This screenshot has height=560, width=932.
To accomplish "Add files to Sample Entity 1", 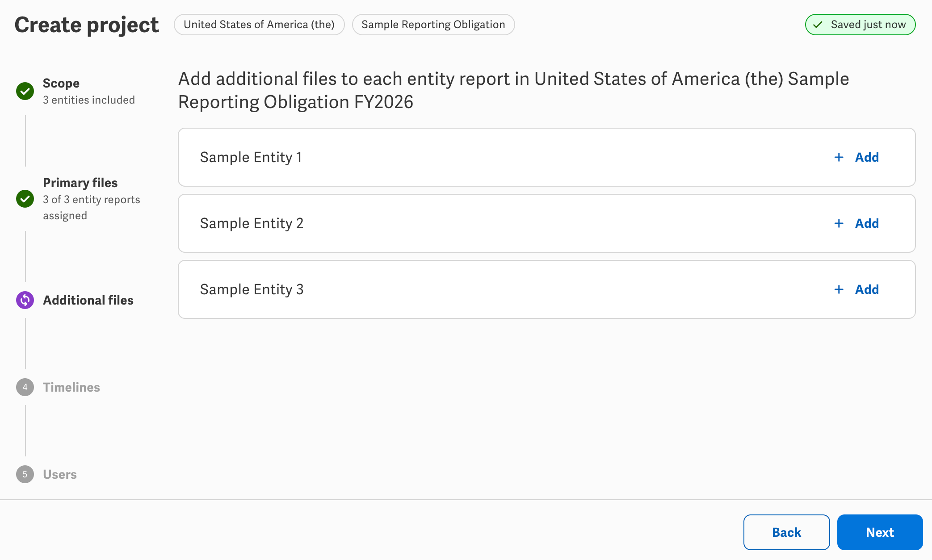I will [x=856, y=157].
